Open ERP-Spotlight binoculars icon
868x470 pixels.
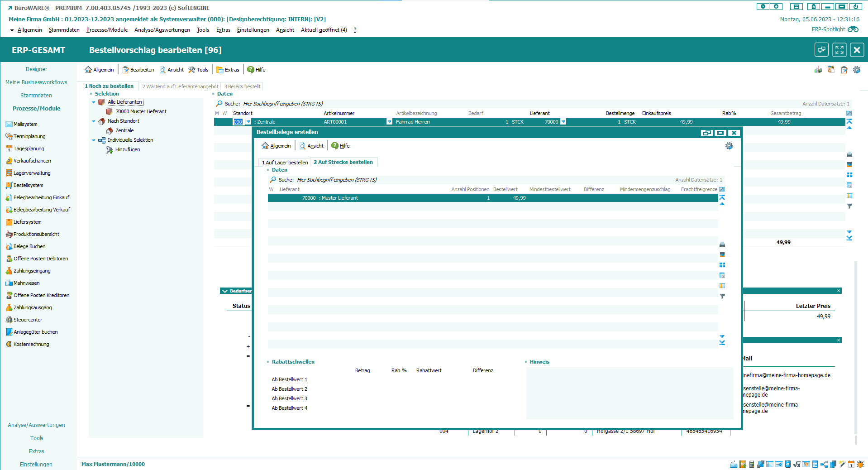pos(853,29)
